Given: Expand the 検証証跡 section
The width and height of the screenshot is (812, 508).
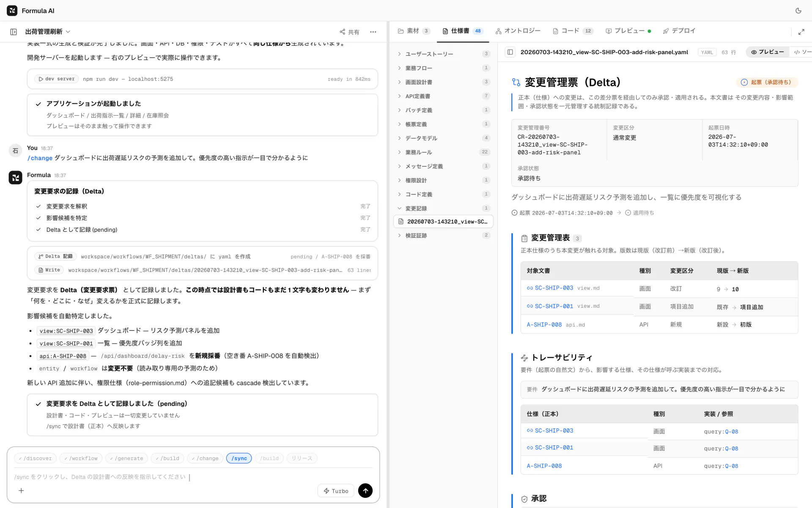Looking at the screenshot, I should (x=443, y=235).
